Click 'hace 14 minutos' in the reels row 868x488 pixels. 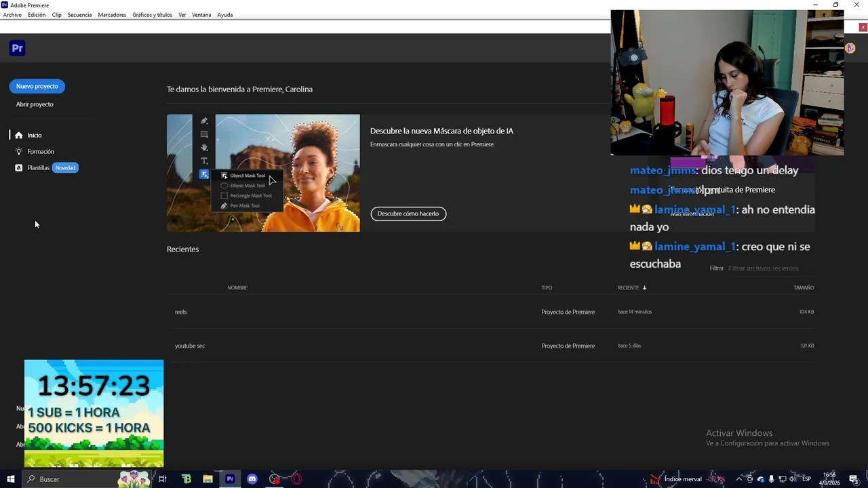pyautogui.click(x=635, y=312)
